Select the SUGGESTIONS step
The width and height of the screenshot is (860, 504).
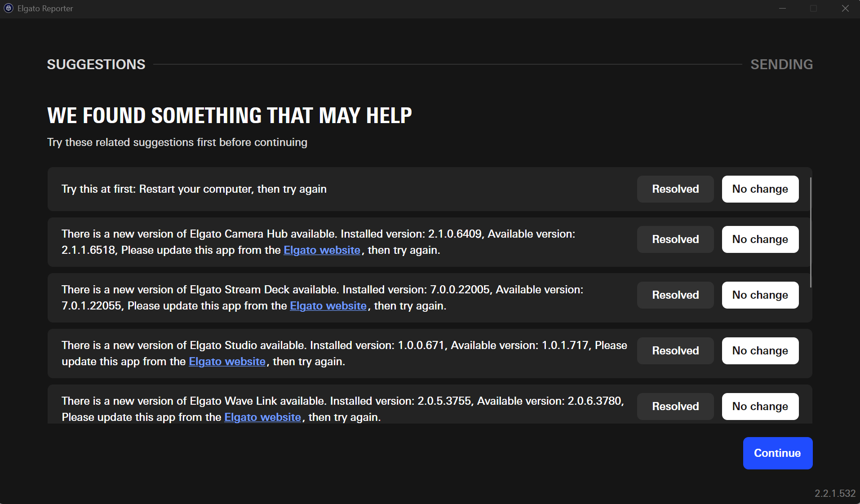pos(96,64)
